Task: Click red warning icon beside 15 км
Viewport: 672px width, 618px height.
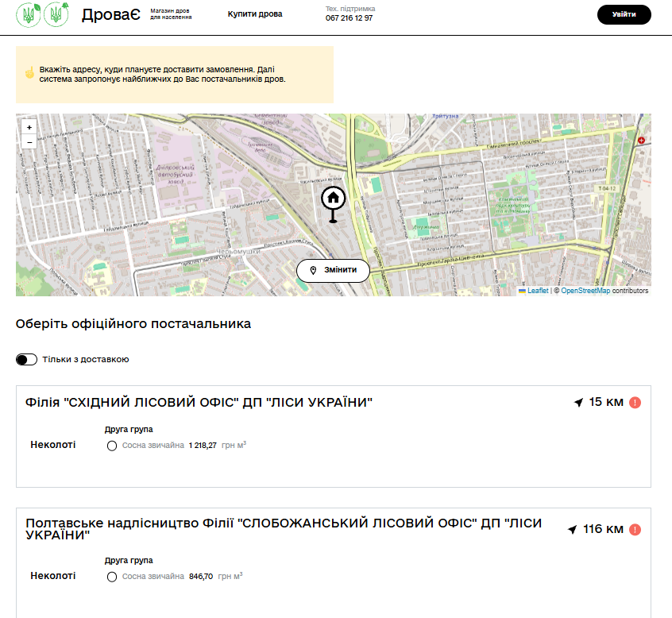Action: [635, 403]
